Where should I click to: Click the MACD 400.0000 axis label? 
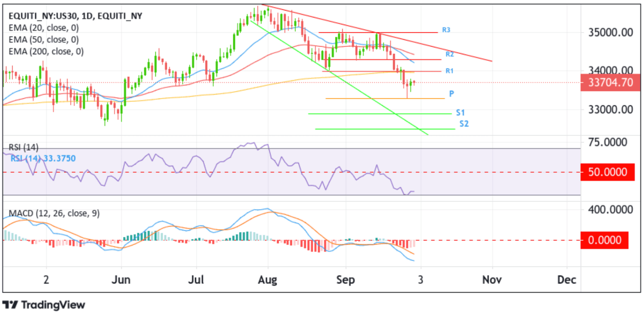[x=610, y=210]
